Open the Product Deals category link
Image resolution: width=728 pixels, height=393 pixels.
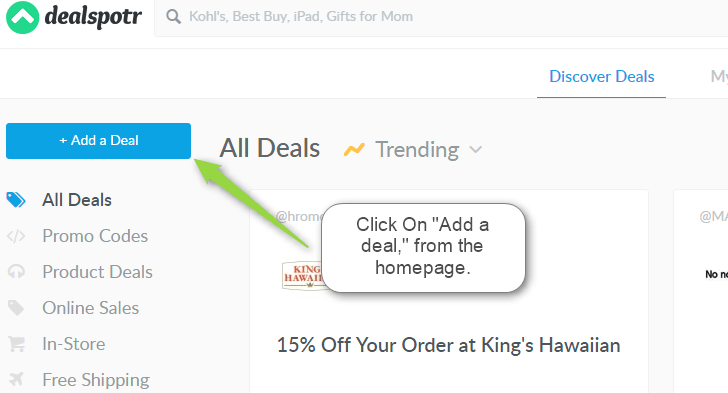click(x=98, y=272)
